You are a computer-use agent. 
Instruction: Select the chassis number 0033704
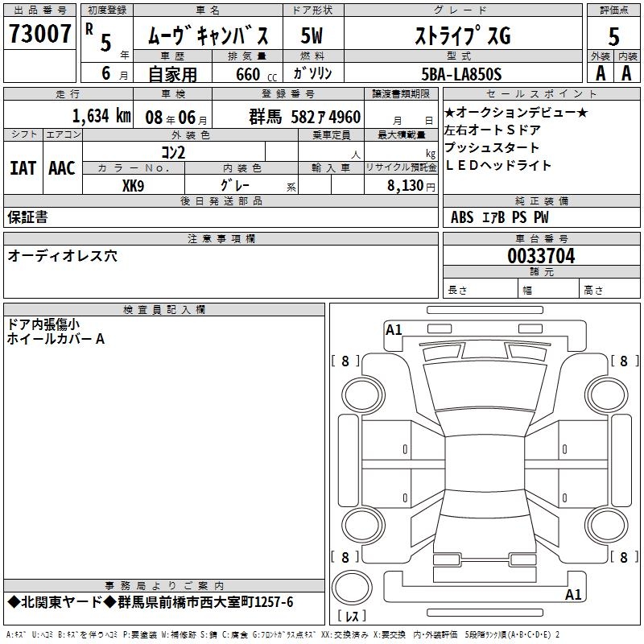[541, 257]
